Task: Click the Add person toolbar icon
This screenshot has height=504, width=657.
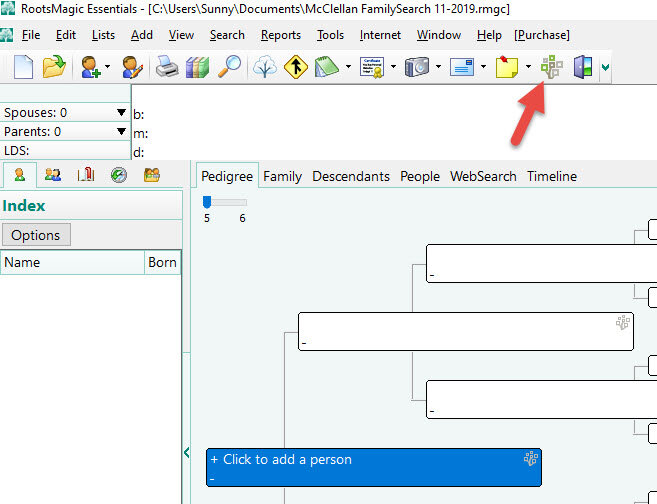Action: [x=91, y=67]
